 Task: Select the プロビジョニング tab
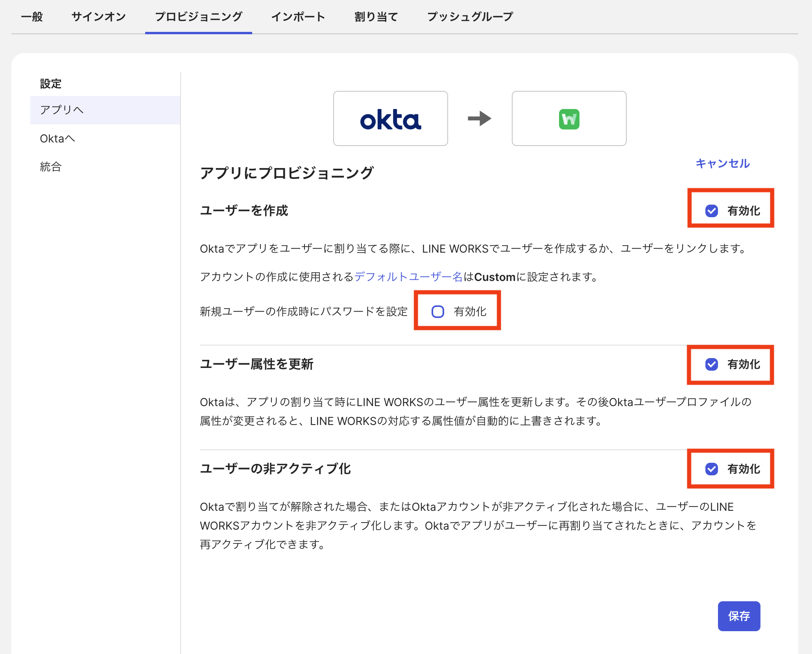click(199, 17)
